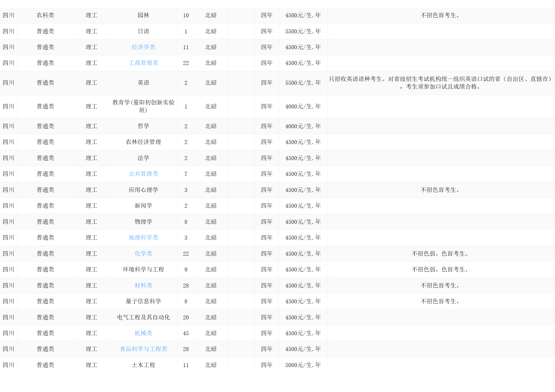The width and height of the screenshot is (555, 392).
Task: Open the 化学类 major link
Action: 143,254
